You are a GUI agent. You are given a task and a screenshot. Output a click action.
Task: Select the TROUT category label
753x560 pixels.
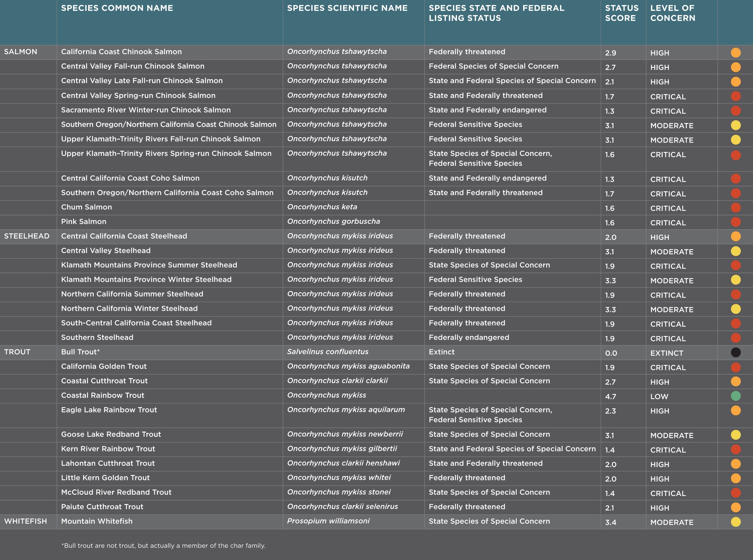17,352
